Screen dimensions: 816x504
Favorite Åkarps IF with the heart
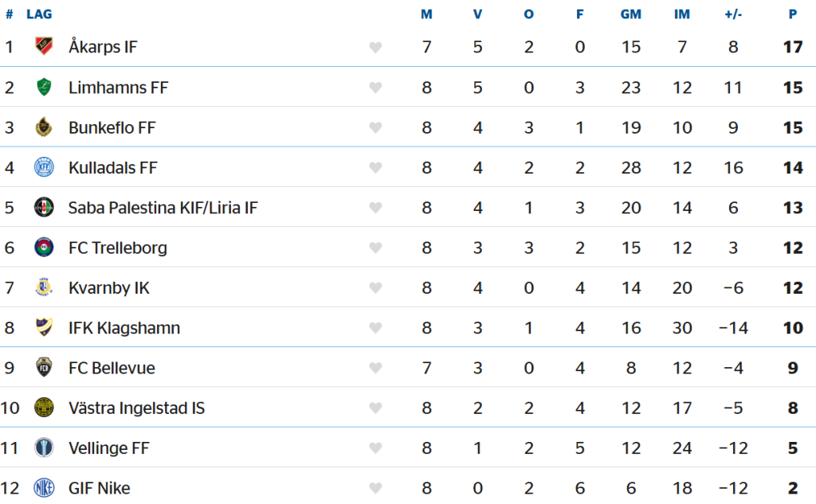(375, 48)
